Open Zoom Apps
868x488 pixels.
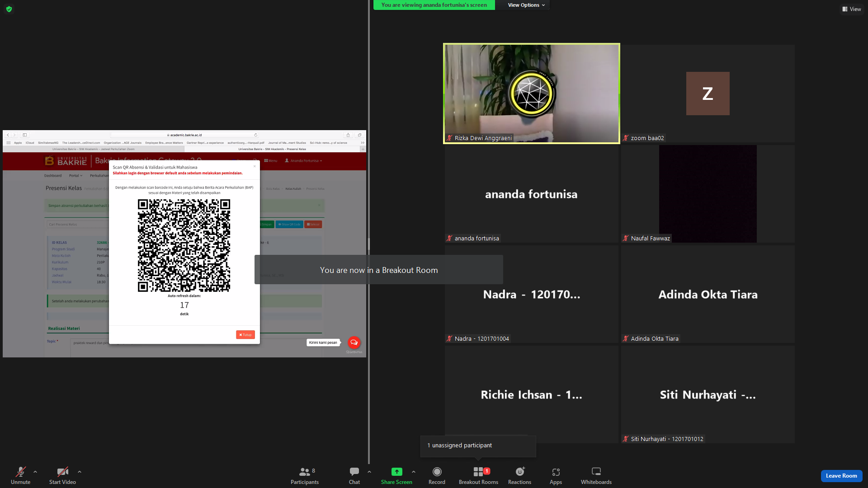556,475
